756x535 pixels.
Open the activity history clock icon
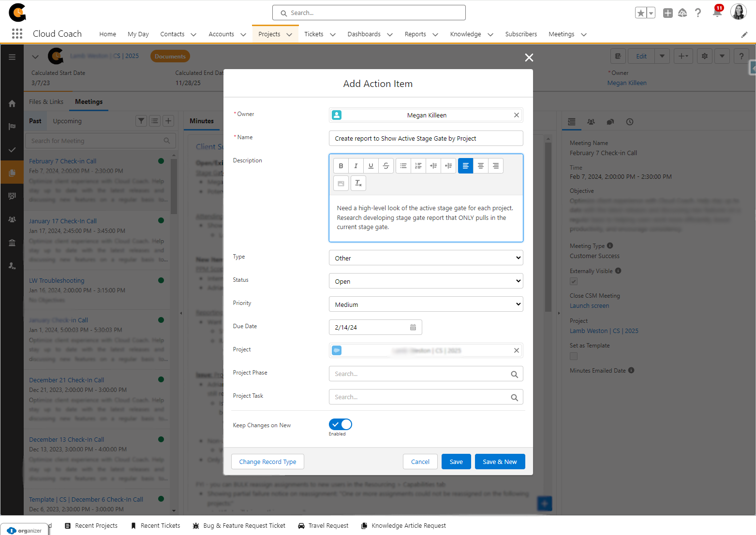629,122
